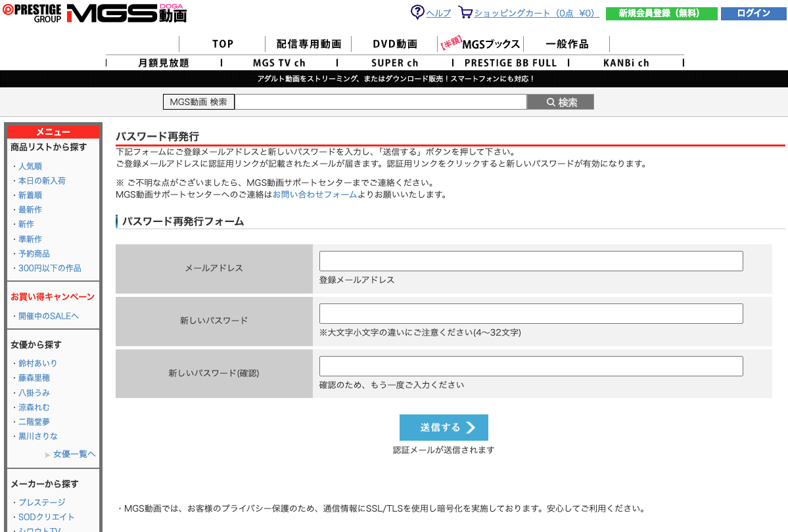Image resolution: width=788 pixels, height=532 pixels.
Task: Click the 新しいパスワード(確認) input field
Action: (x=531, y=366)
